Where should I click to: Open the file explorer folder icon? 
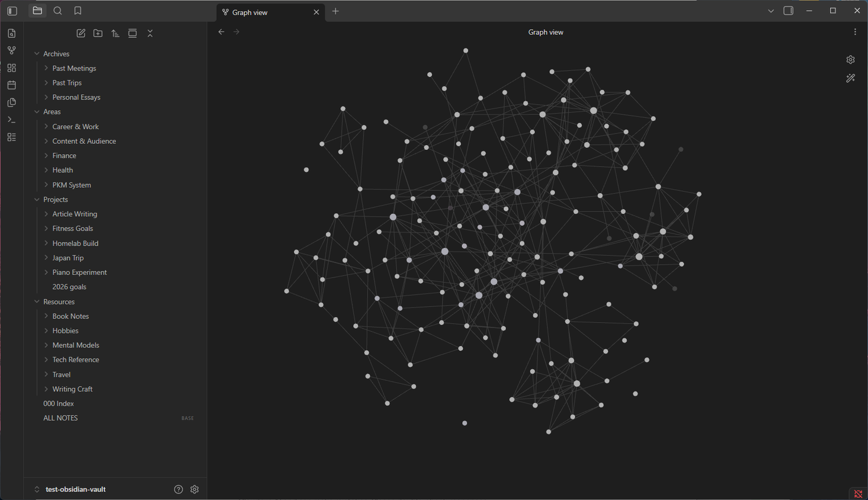pyautogui.click(x=37, y=11)
